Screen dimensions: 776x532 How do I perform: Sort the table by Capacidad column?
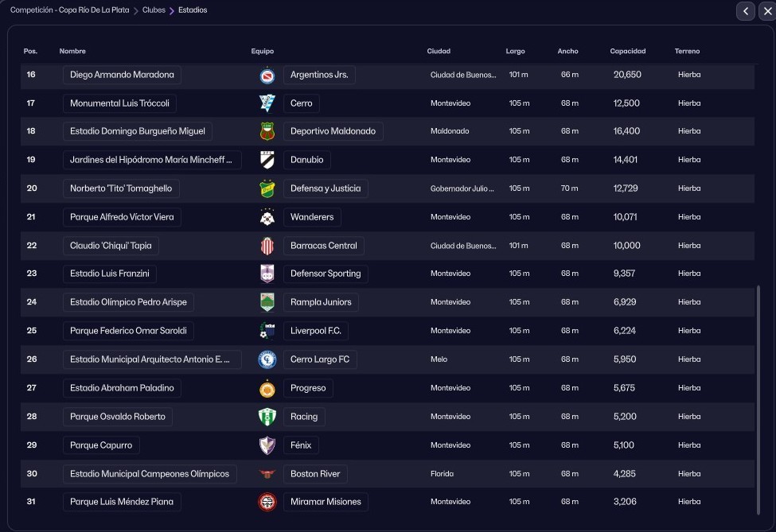[627, 52]
